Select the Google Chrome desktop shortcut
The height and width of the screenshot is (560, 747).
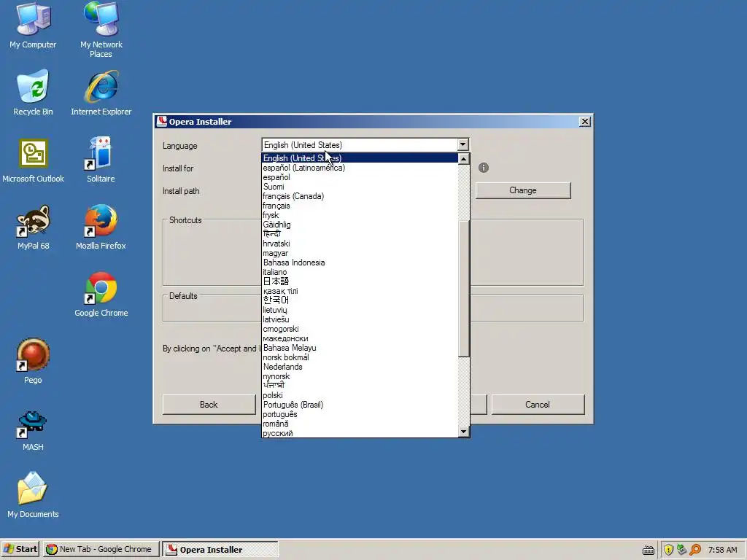tap(101, 295)
